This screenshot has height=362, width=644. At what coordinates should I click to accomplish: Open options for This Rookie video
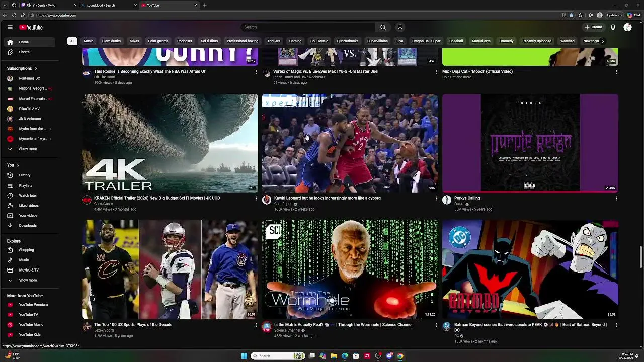pos(256,72)
